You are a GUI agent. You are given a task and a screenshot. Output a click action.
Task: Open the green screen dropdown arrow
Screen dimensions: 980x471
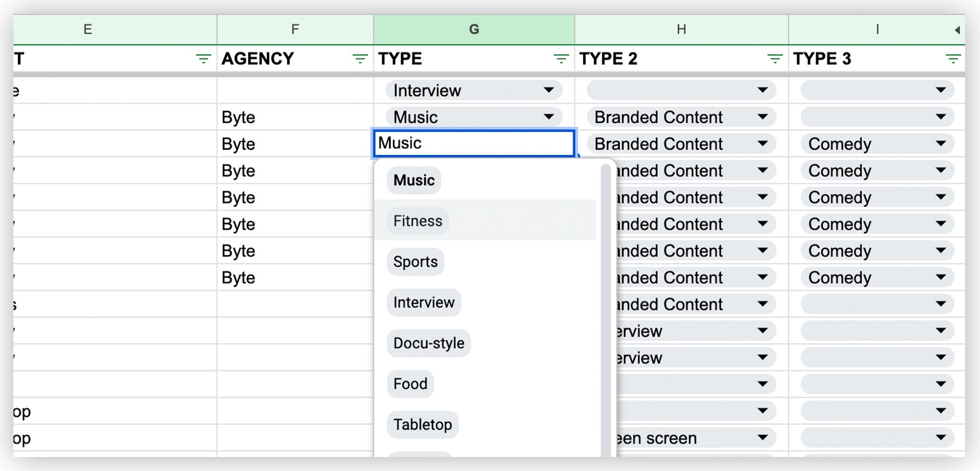pos(762,438)
